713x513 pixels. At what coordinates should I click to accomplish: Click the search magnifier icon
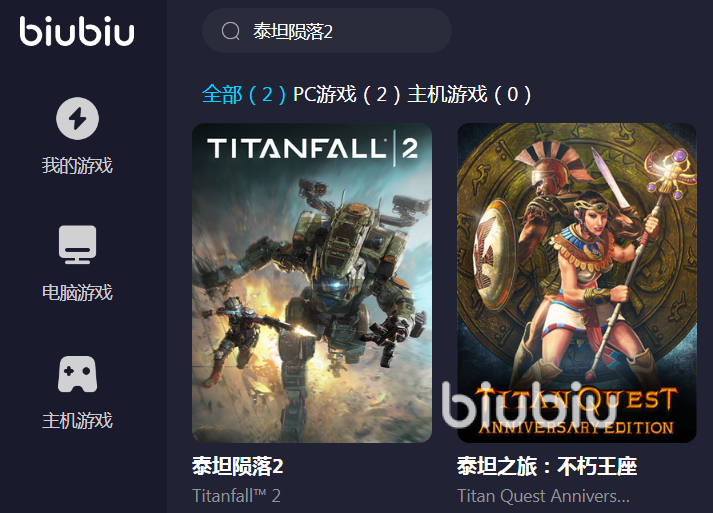click(231, 31)
